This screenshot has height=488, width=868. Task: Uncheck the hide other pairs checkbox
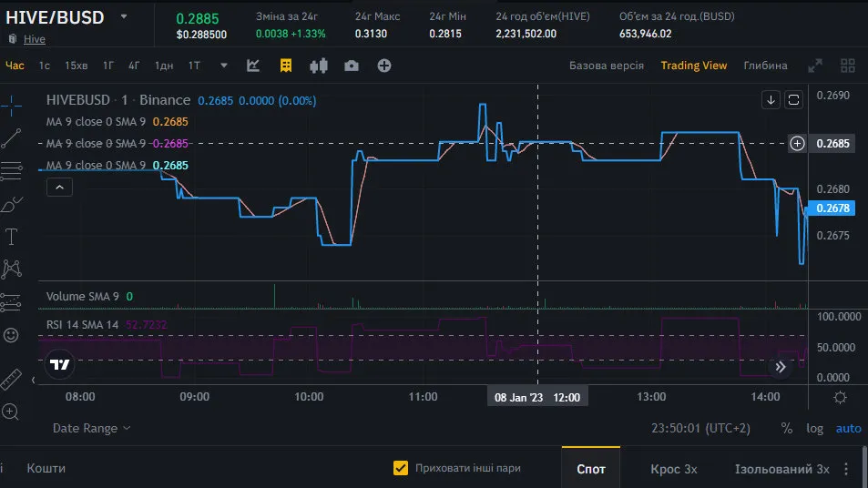[400, 468]
